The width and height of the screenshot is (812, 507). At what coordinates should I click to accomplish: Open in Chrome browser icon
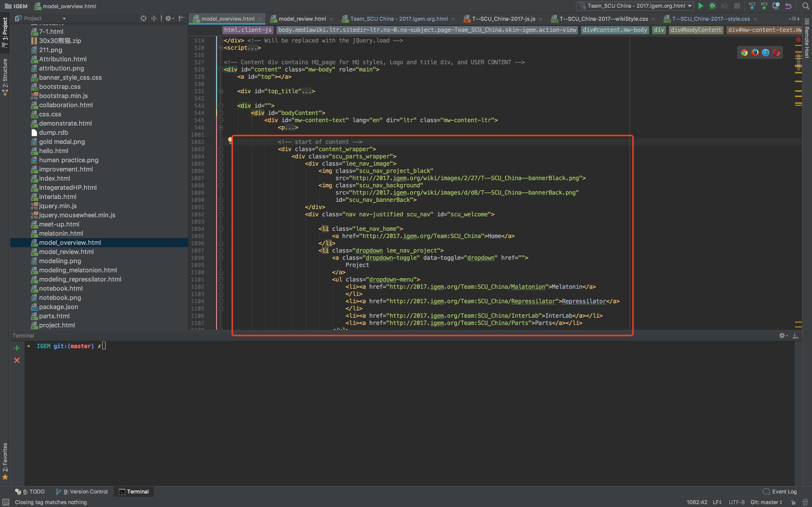(744, 53)
